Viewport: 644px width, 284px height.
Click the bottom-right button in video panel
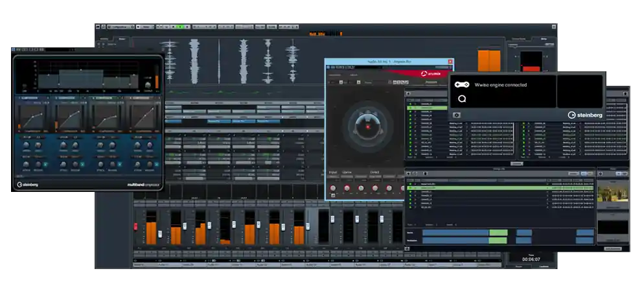point(613,248)
